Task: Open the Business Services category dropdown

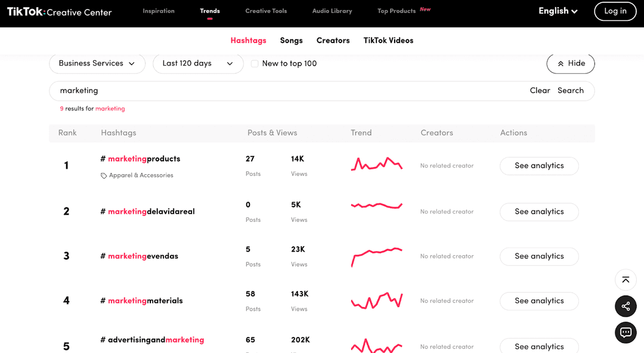Action: pos(97,63)
